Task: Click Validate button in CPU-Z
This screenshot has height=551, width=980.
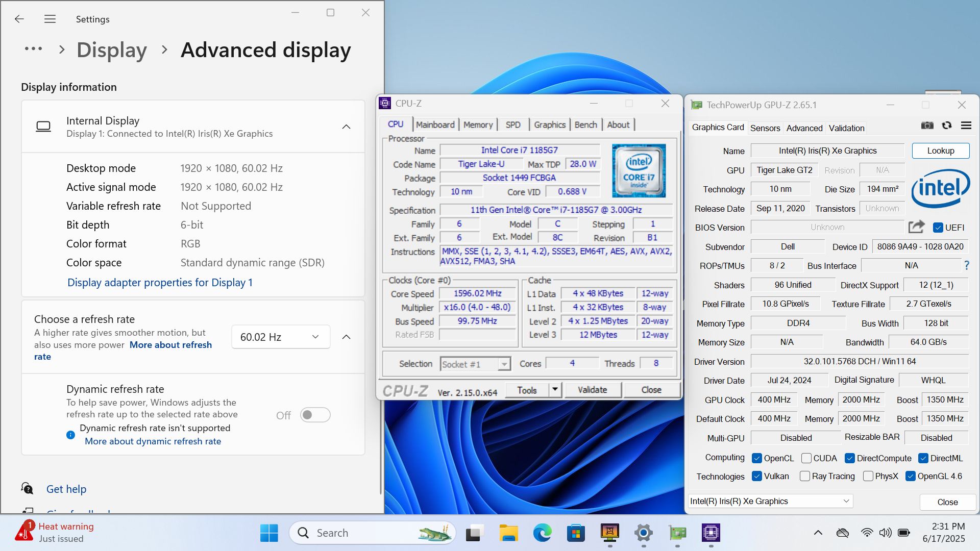Action: click(x=592, y=390)
